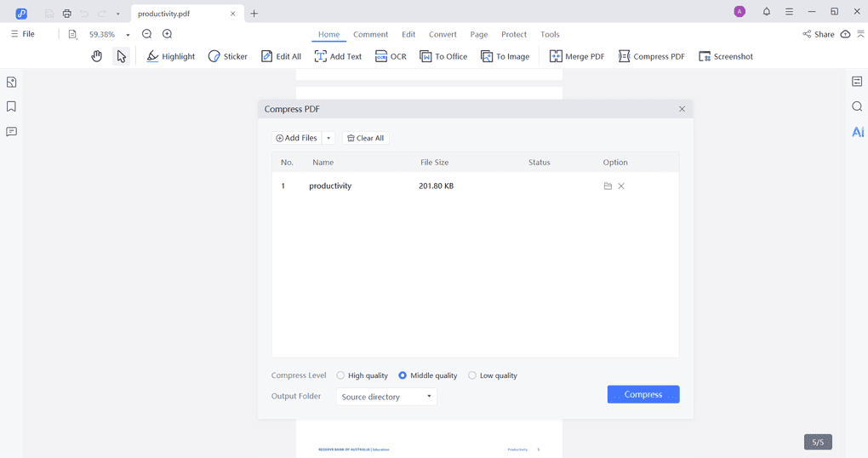This screenshot has width=868, height=458.
Task: Run OCR on the document
Action: pyautogui.click(x=391, y=56)
